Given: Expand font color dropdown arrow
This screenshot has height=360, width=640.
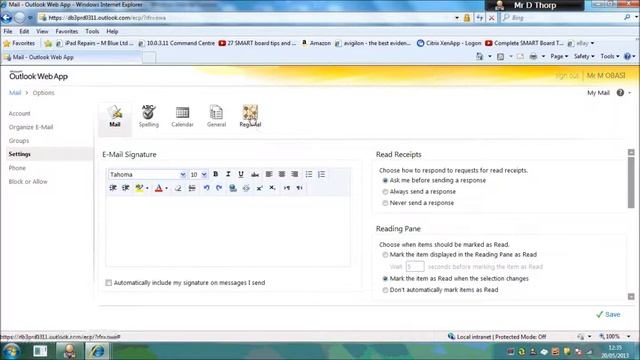Looking at the screenshot, I should pyautogui.click(x=167, y=188).
